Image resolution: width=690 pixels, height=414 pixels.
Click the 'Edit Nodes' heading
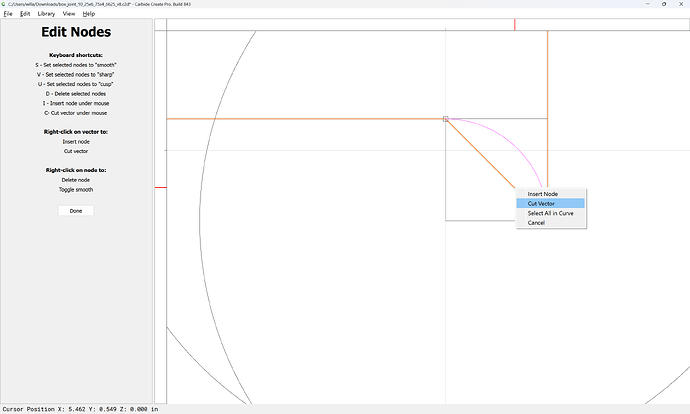pos(76,32)
